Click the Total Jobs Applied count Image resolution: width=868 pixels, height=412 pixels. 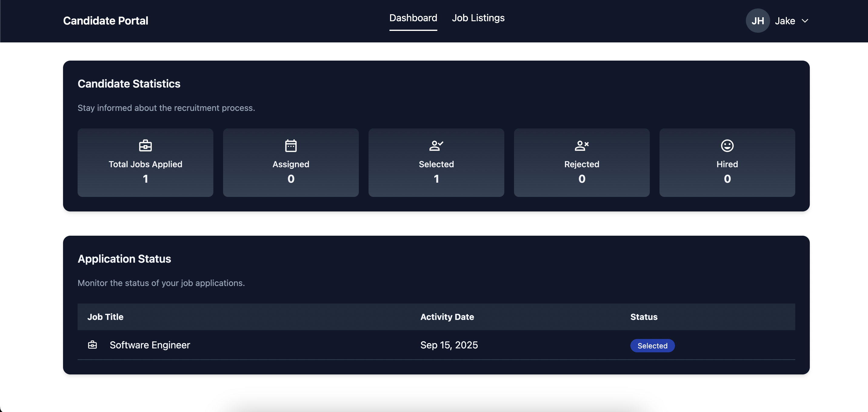point(145,179)
